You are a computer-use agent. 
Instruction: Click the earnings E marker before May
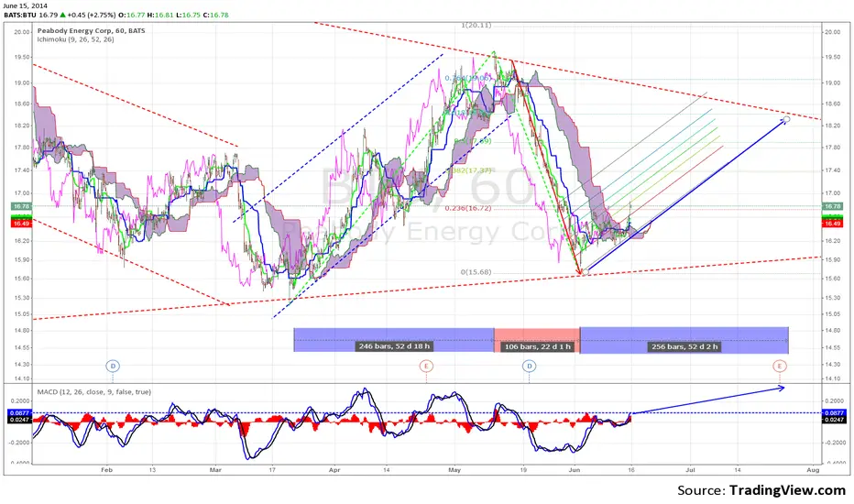coord(426,366)
